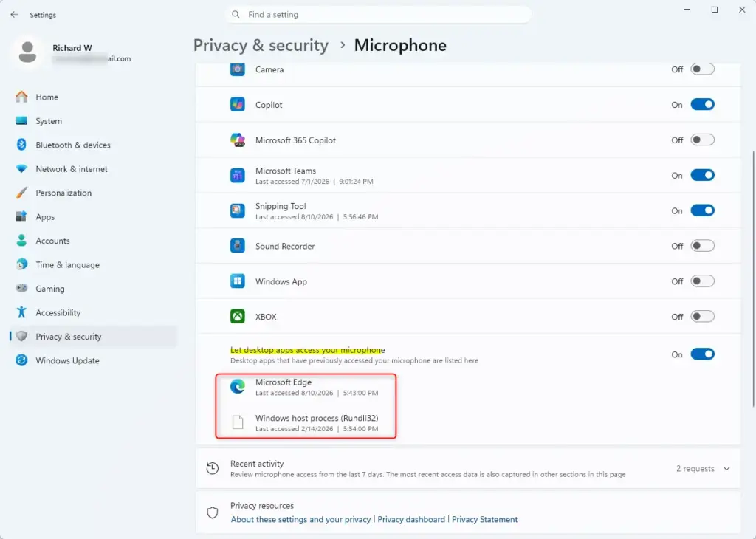The image size is (756, 539).
Task: Open the Home settings page
Action: tap(94, 97)
